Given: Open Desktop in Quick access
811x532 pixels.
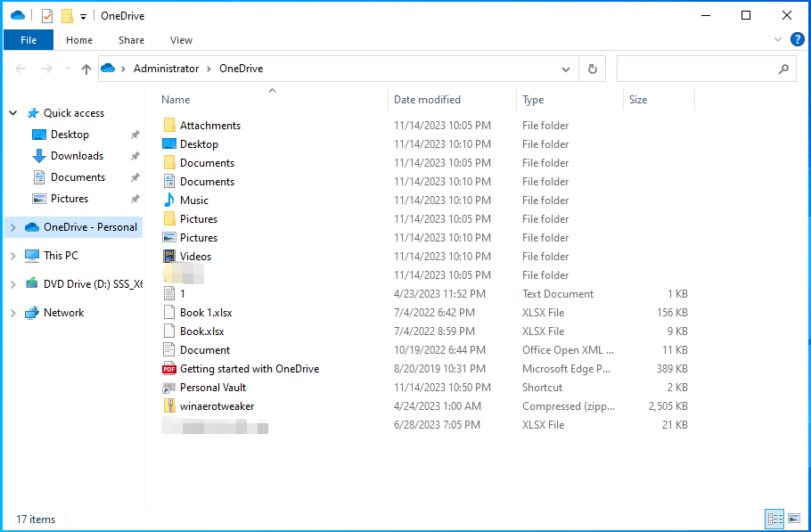Looking at the screenshot, I should coord(70,135).
